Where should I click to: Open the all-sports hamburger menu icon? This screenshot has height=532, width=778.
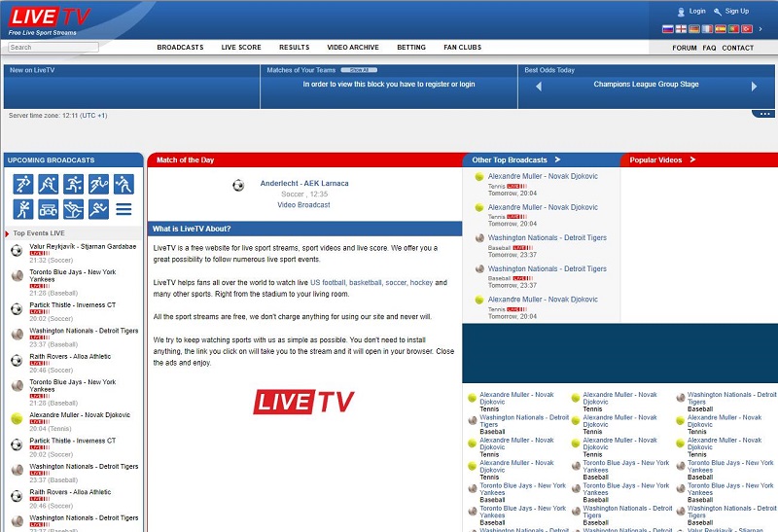pos(124,209)
